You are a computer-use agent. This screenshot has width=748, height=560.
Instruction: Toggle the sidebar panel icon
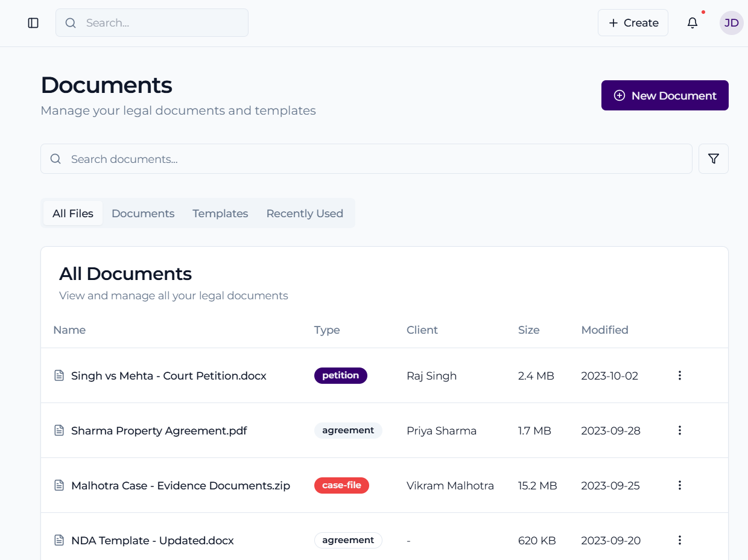33,23
